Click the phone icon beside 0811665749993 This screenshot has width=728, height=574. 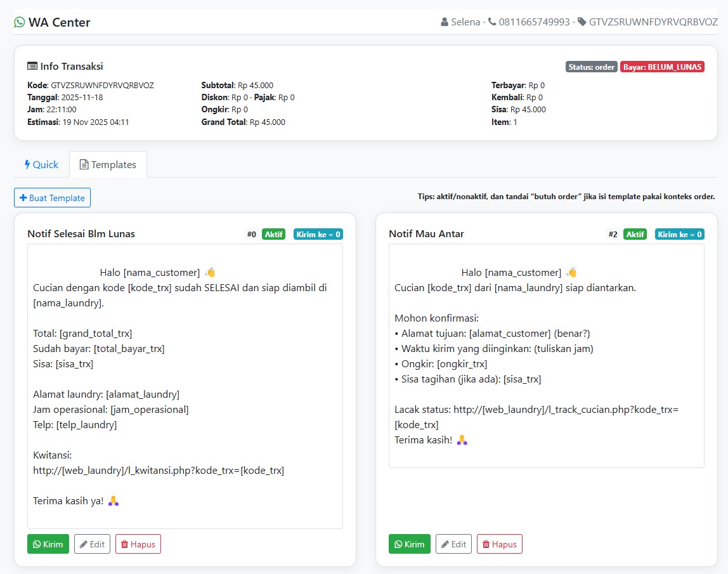(492, 22)
